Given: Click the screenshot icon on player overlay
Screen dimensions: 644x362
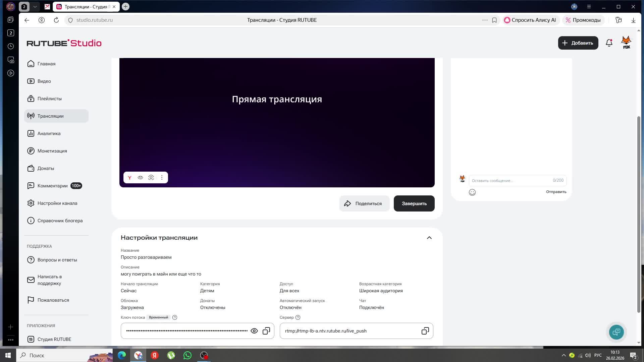Looking at the screenshot, I should [x=151, y=178].
